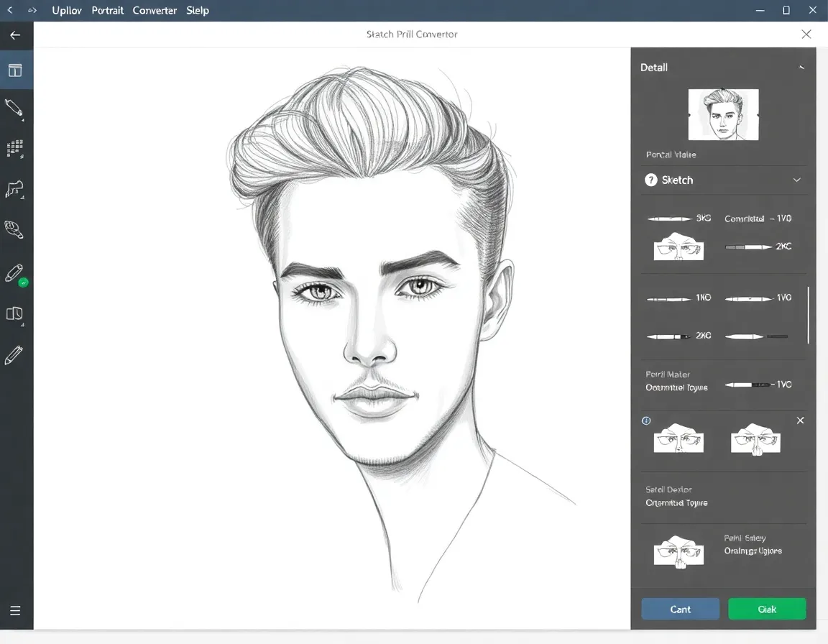Open the hamburger menu at bottom left
Image resolution: width=828 pixels, height=644 pixels.
(x=15, y=611)
